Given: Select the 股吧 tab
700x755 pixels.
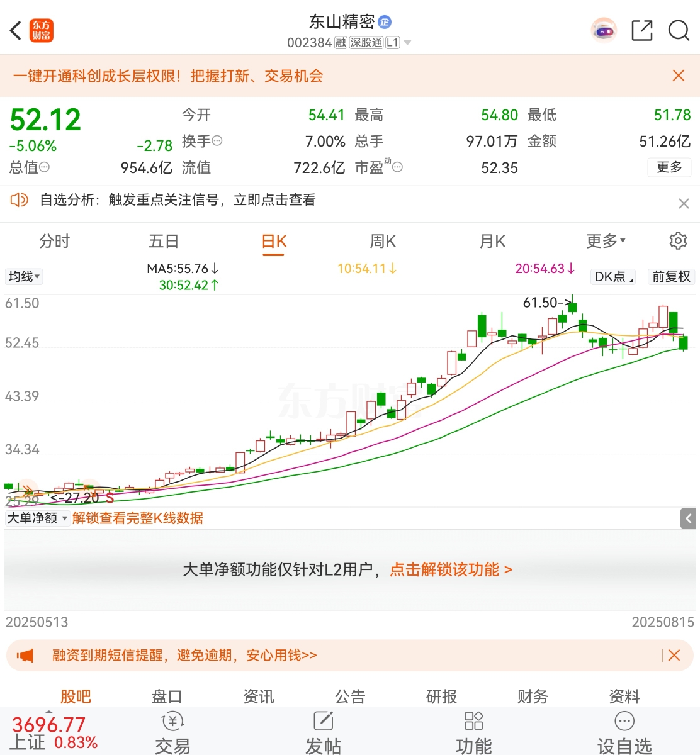Looking at the screenshot, I should tap(76, 696).
